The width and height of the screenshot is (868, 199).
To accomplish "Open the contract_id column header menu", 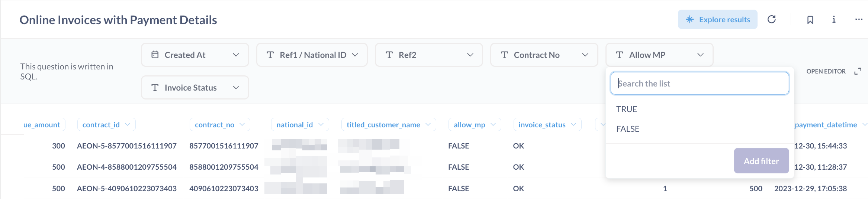I will point(128,124).
